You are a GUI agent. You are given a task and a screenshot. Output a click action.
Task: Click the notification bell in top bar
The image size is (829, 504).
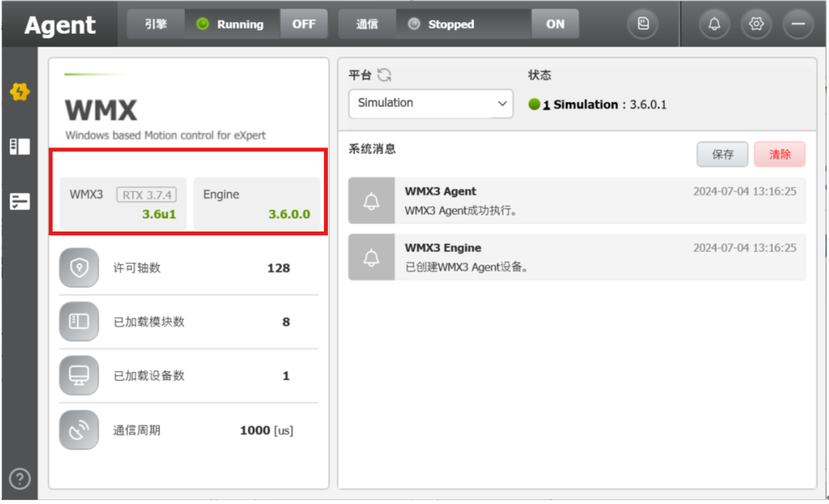(x=714, y=24)
